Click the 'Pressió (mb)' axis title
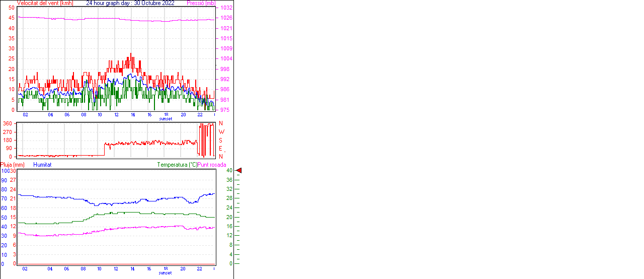The height and width of the screenshot is (279, 644). pos(200,3)
